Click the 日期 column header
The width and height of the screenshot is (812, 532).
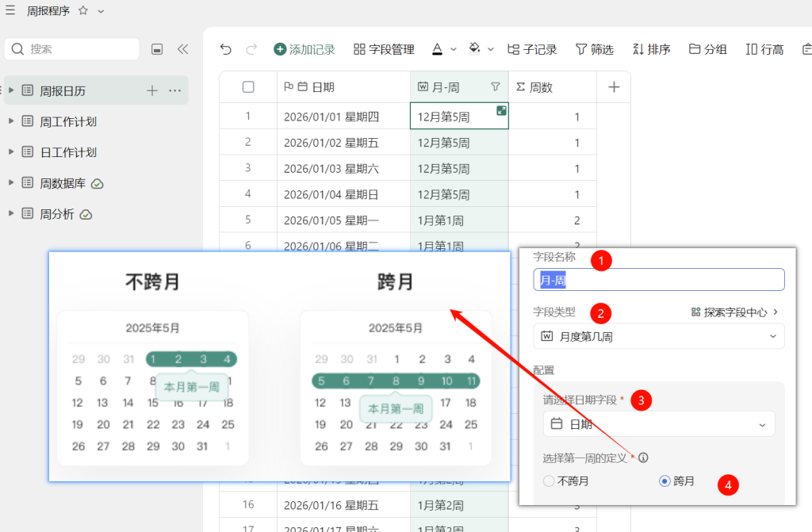click(344, 87)
